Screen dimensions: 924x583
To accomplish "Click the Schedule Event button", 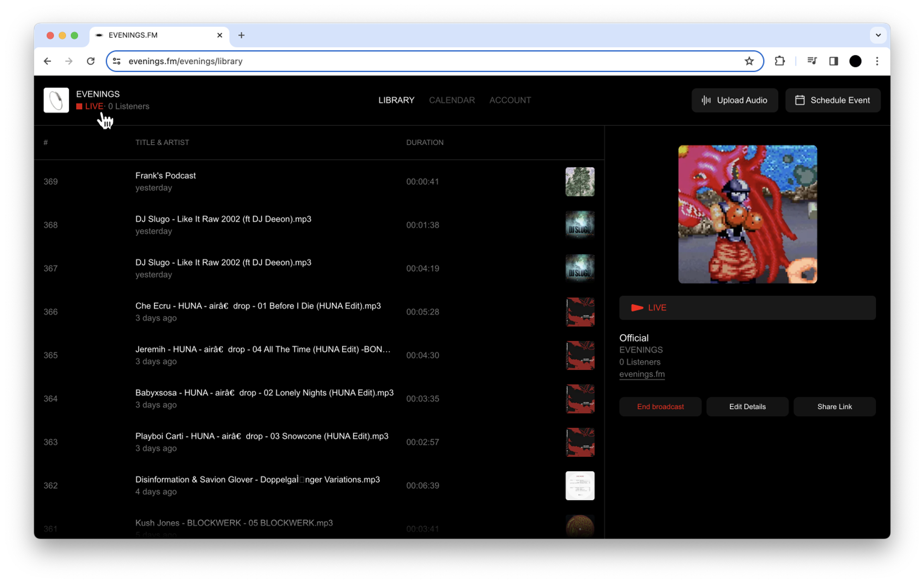I will click(833, 100).
